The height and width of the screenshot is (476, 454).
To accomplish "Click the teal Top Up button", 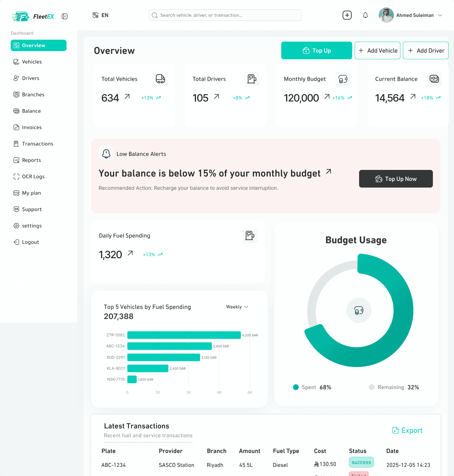I will [x=317, y=50].
